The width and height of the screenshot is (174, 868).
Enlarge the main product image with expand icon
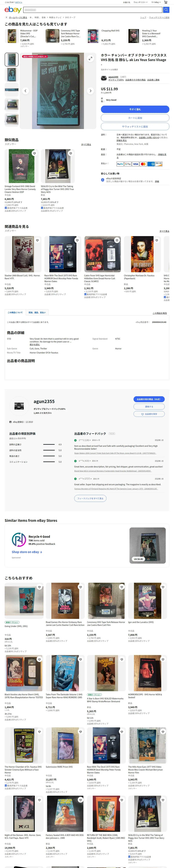click(90, 59)
